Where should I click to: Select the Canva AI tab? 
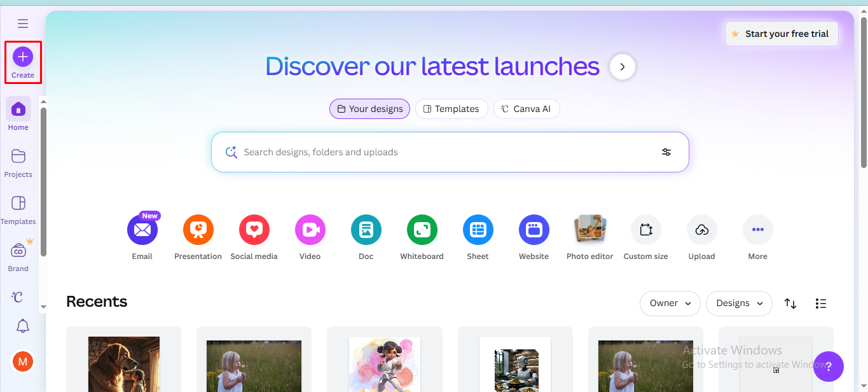coord(527,109)
